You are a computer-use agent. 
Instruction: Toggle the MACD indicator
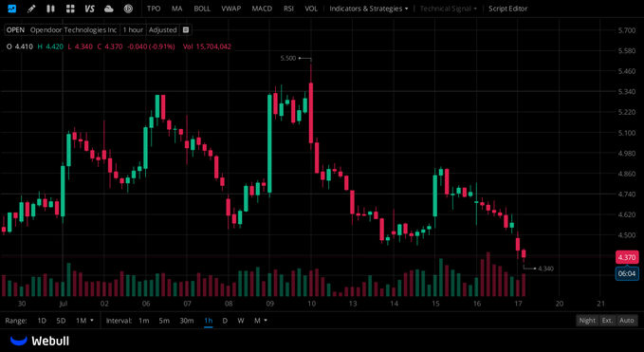coord(262,9)
